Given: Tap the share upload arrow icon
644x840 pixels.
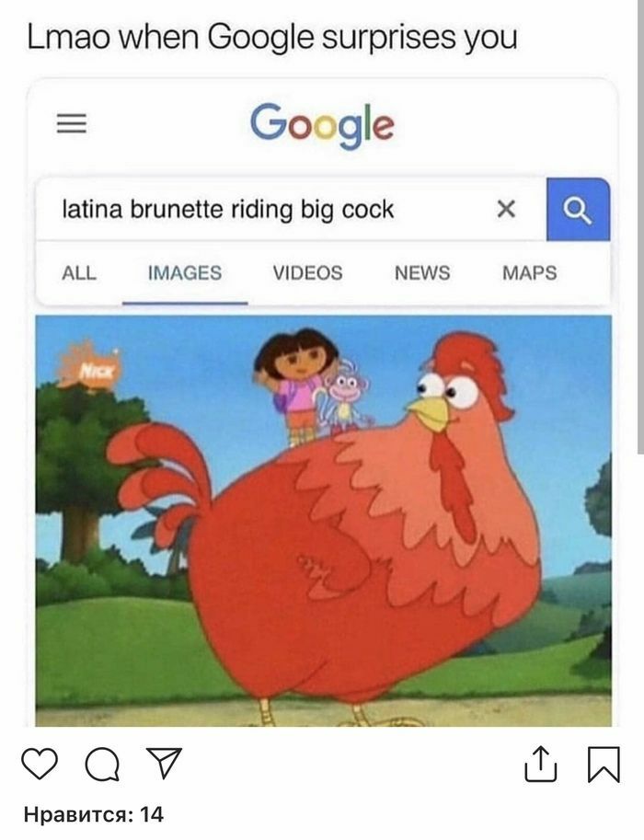Looking at the screenshot, I should coord(540,764).
